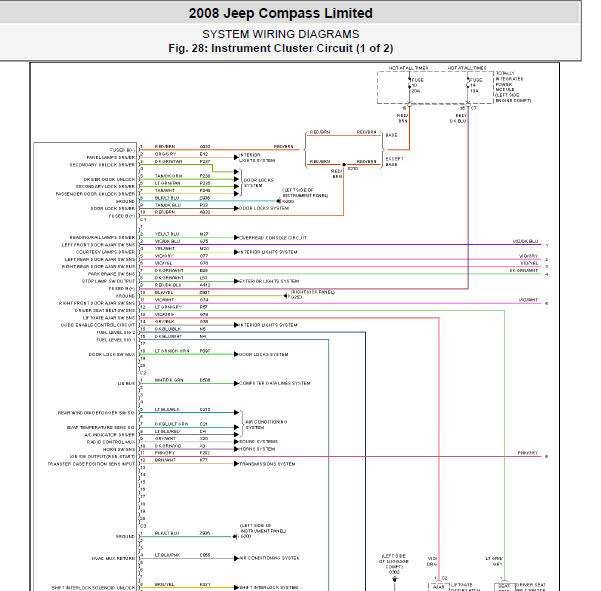Image resolution: width=601 pixels, height=591 pixels.
Task: Select the "SECONDARY LOCK DRIVER" pin label
Action: [x=105, y=187]
